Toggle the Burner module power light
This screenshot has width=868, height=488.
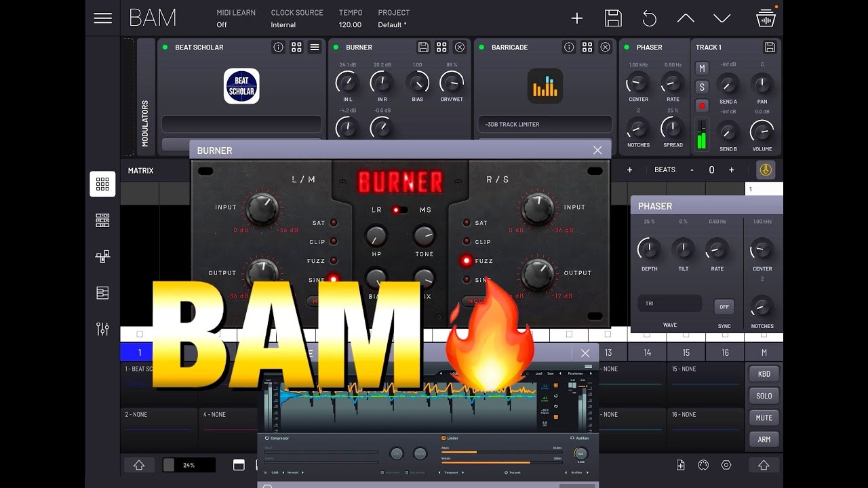(336, 47)
